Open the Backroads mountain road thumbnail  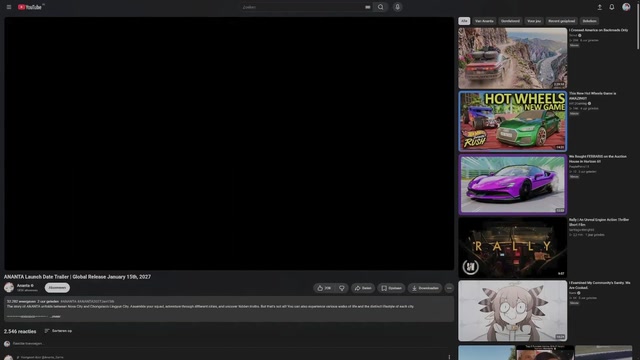coord(513,58)
